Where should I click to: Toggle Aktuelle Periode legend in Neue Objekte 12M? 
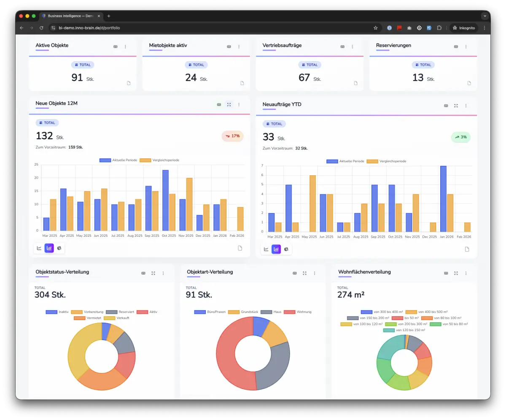pyautogui.click(x=118, y=160)
